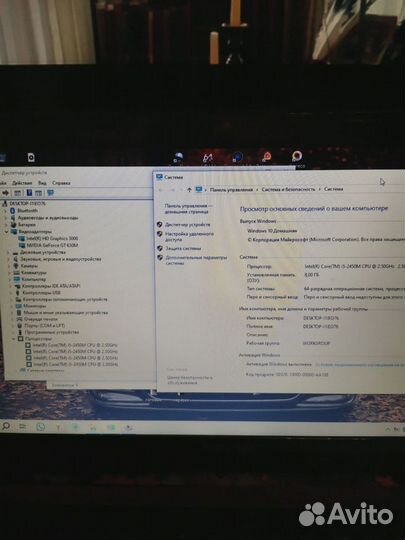Expand the Аудиовходы и аудиовыходы category
This screenshot has height=540, width=405.
[x=6, y=218]
